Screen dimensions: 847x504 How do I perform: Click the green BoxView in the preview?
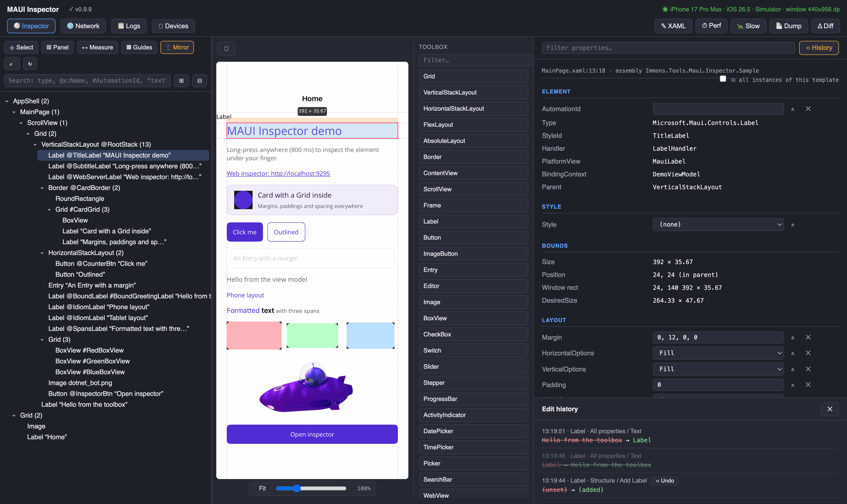(x=312, y=336)
